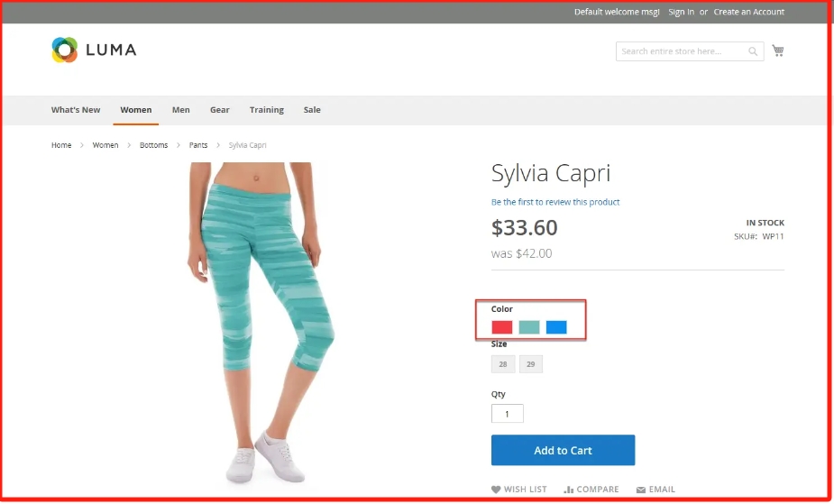Image resolution: width=834 pixels, height=504 pixels.
Task: Click Be the first to review link
Action: coord(555,202)
